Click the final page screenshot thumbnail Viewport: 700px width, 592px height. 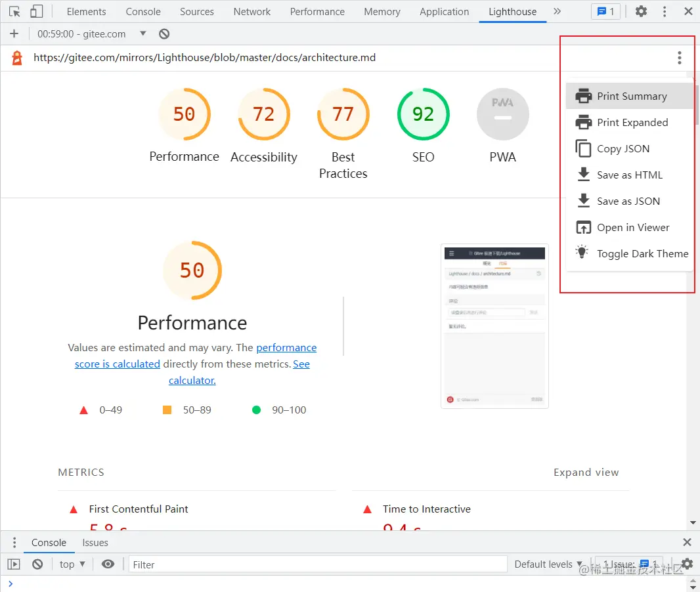(x=494, y=326)
